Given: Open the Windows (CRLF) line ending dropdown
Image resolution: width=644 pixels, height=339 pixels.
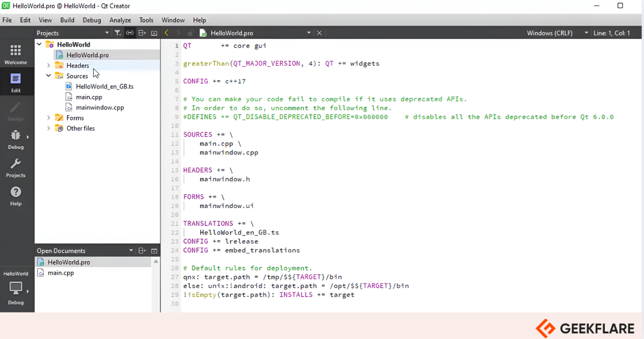Looking at the screenshot, I should [x=557, y=33].
